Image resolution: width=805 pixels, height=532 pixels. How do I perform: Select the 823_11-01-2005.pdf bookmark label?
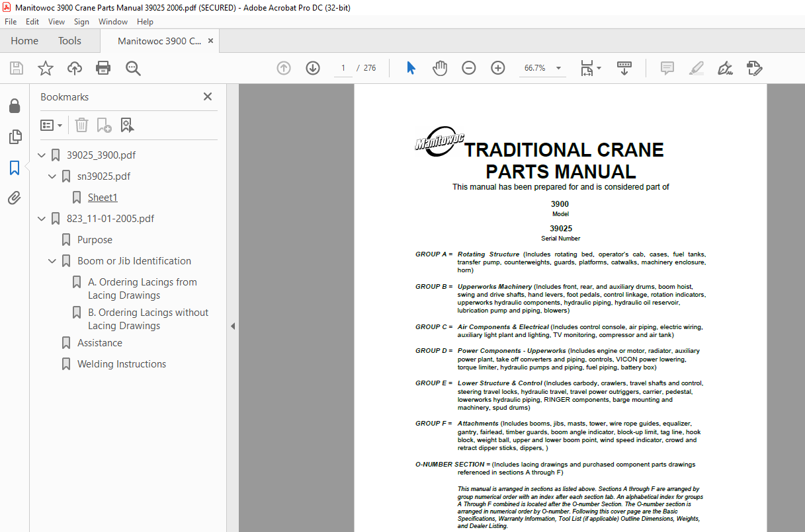coord(110,219)
